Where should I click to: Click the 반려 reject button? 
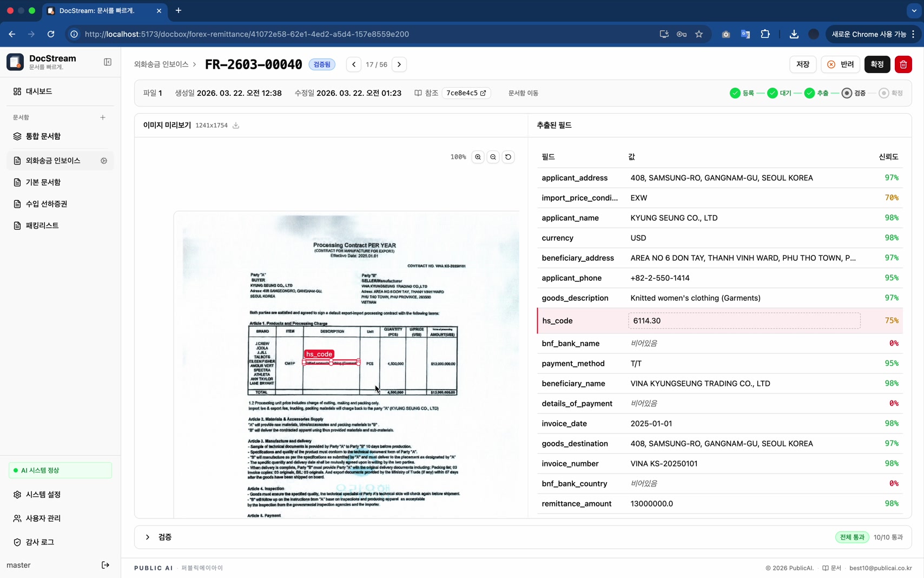click(841, 64)
